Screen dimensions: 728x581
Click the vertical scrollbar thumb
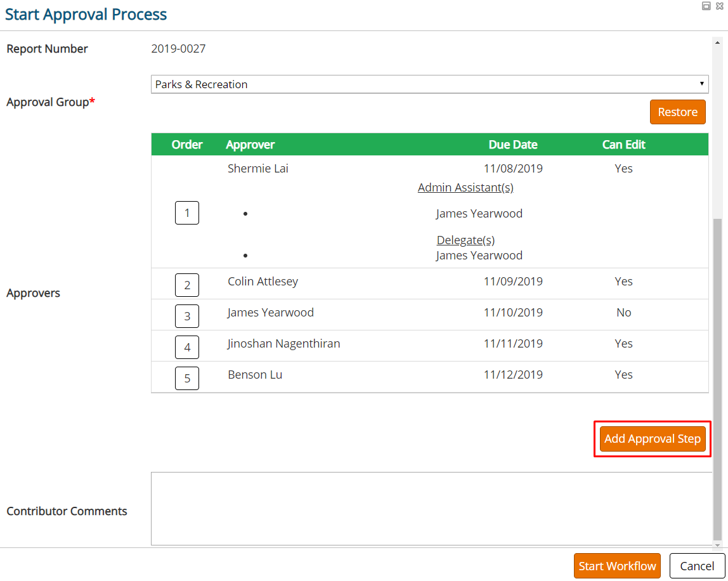point(717,380)
